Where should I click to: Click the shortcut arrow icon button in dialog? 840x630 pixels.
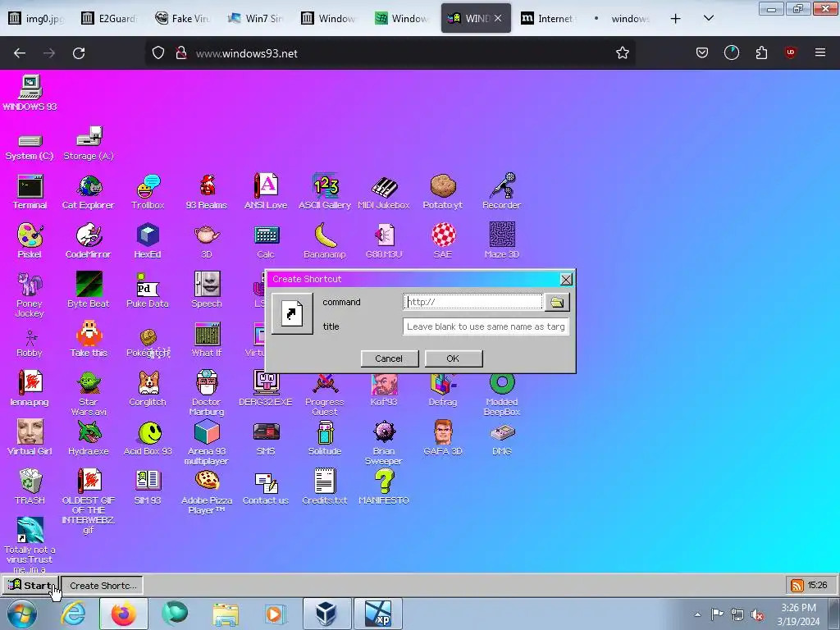pos(292,314)
